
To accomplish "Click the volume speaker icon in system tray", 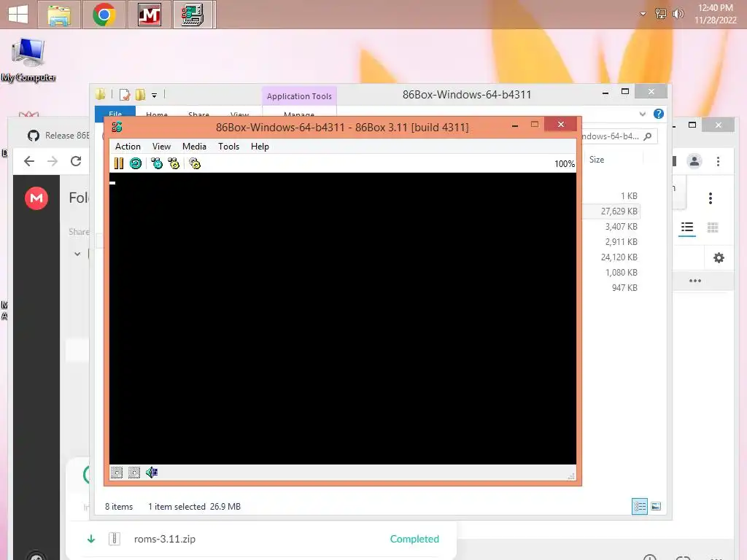I will coord(678,14).
